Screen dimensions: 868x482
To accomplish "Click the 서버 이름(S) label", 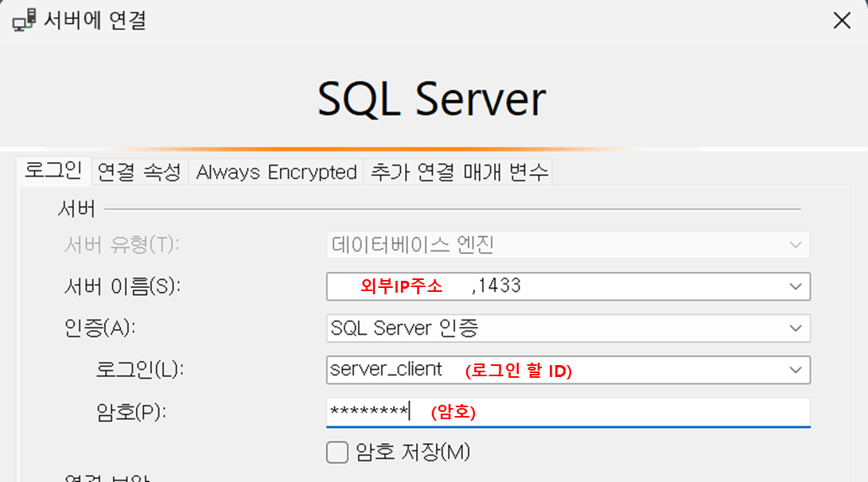I will 123,286.
